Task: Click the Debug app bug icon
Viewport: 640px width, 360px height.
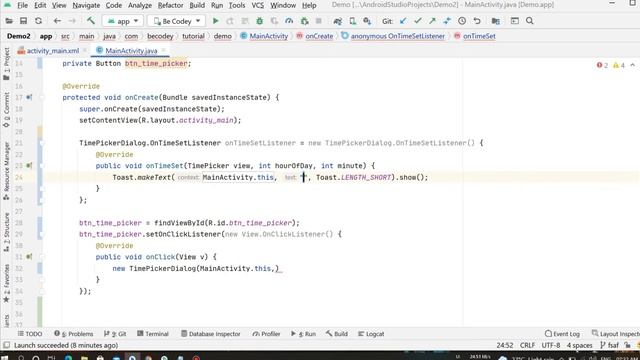Action: point(259,21)
